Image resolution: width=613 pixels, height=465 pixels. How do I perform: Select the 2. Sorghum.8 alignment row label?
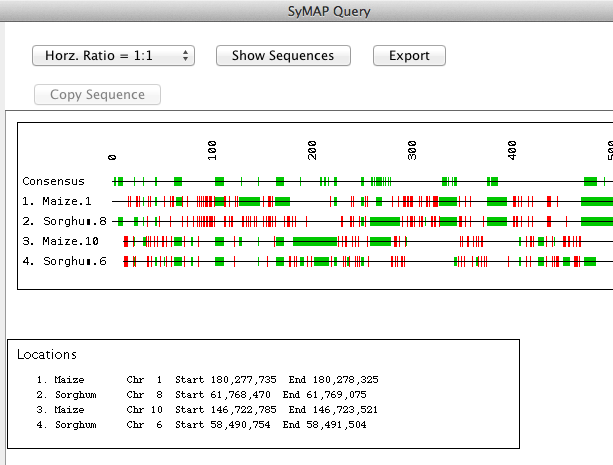[65, 221]
